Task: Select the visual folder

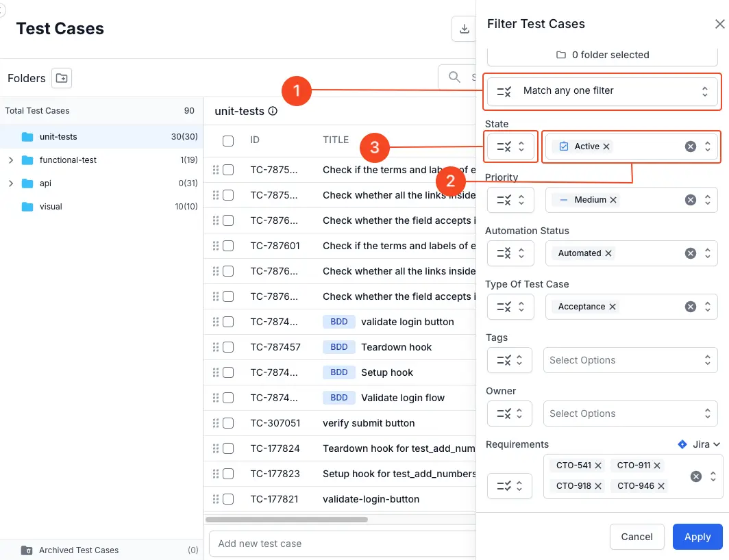Action: (51, 207)
